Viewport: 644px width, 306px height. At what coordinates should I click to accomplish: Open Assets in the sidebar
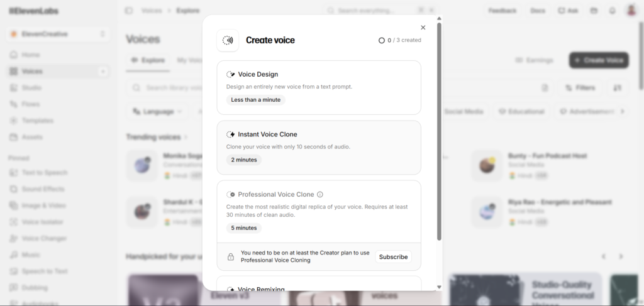[x=58, y=137]
